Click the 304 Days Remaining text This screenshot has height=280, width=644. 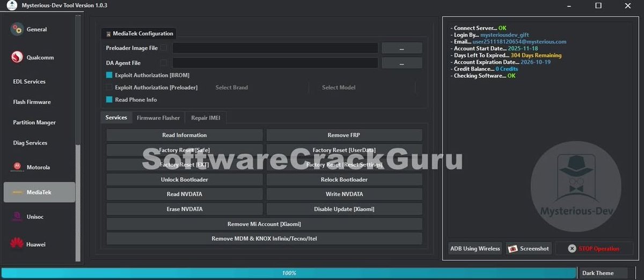tap(536, 55)
